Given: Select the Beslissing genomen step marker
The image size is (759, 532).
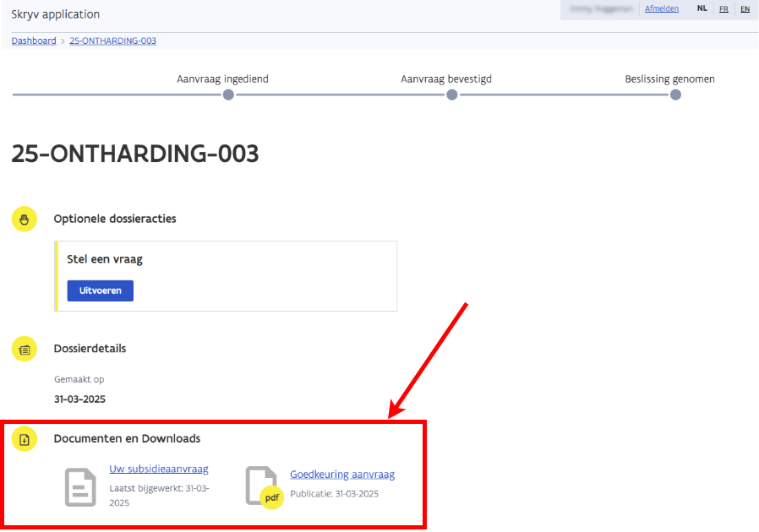Looking at the screenshot, I should pyautogui.click(x=675, y=95).
